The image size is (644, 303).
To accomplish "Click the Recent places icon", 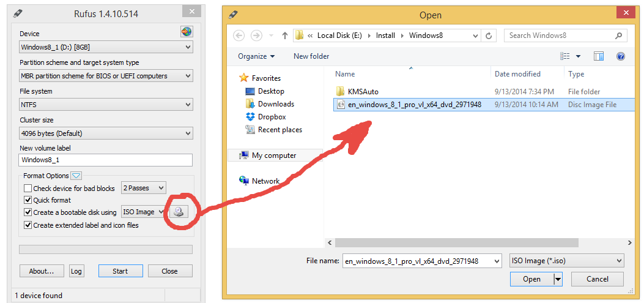I will pyautogui.click(x=250, y=130).
